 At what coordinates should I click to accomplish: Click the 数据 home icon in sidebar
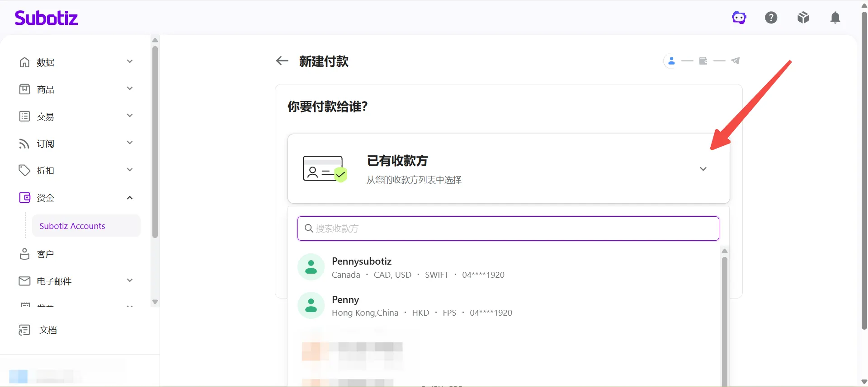24,62
